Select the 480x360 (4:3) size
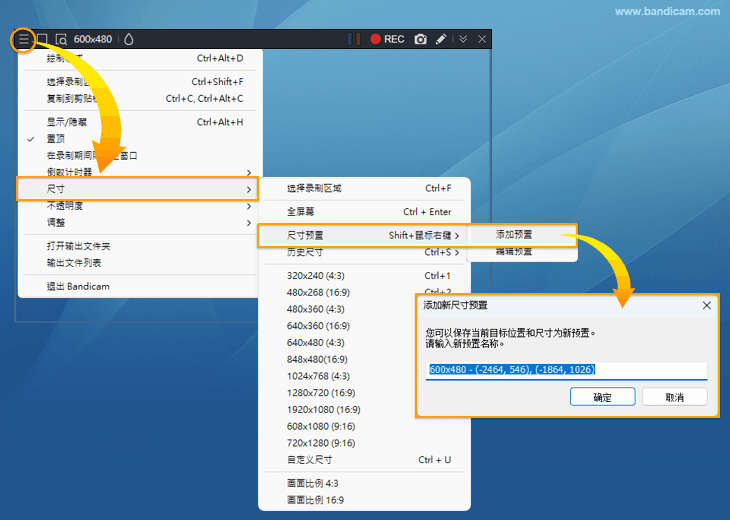 [x=339, y=309]
